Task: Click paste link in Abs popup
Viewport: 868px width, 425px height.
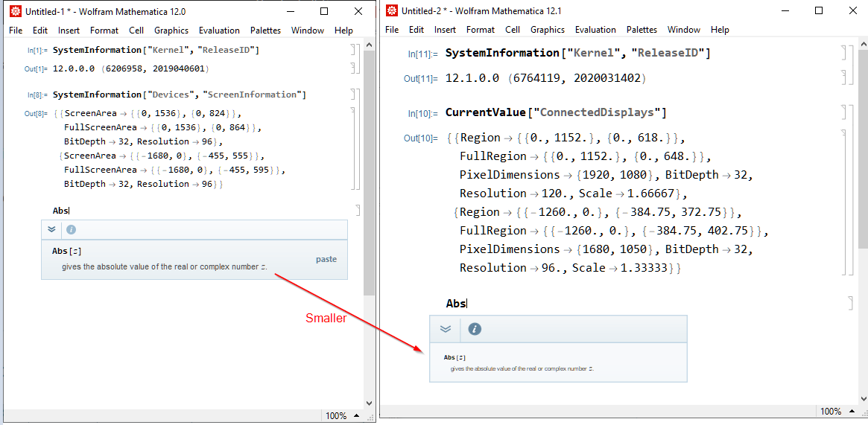Action: (326, 259)
